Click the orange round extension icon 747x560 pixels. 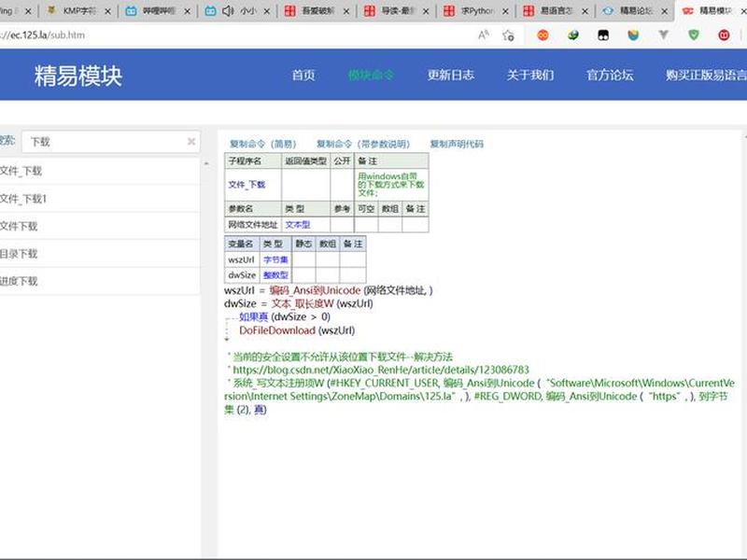tap(543, 35)
